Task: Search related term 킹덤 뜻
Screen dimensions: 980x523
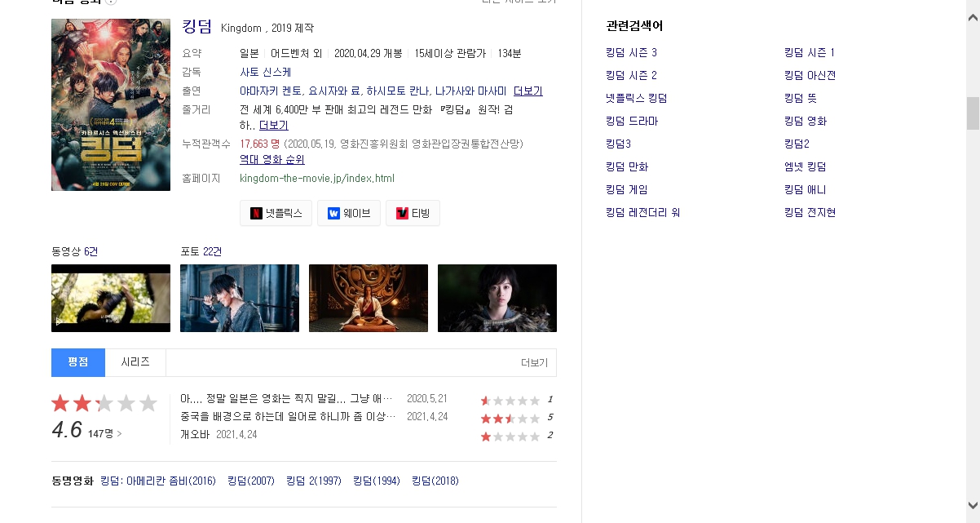Action: pyautogui.click(x=800, y=99)
